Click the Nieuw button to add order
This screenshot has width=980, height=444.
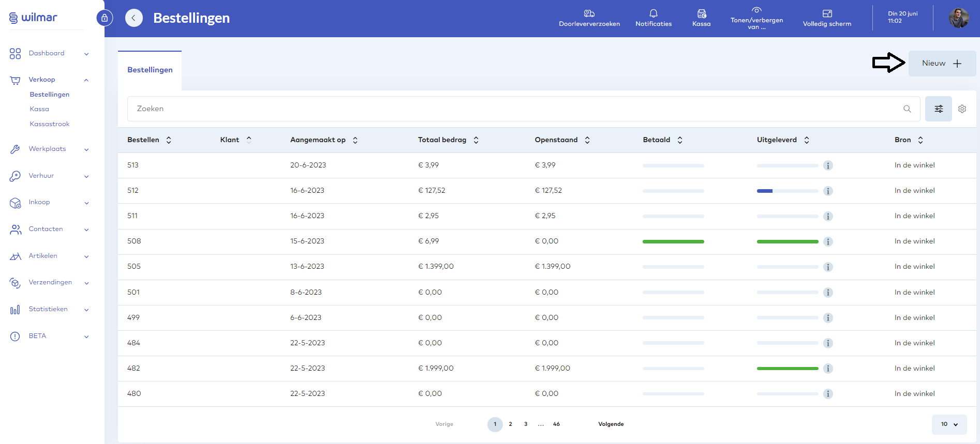click(942, 64)
